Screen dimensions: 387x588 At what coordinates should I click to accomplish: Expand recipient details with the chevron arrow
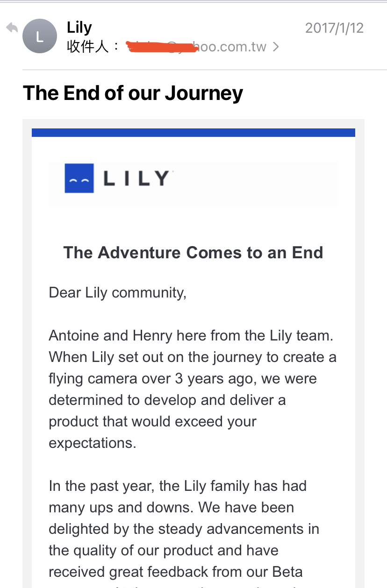[x=276, y=47]
